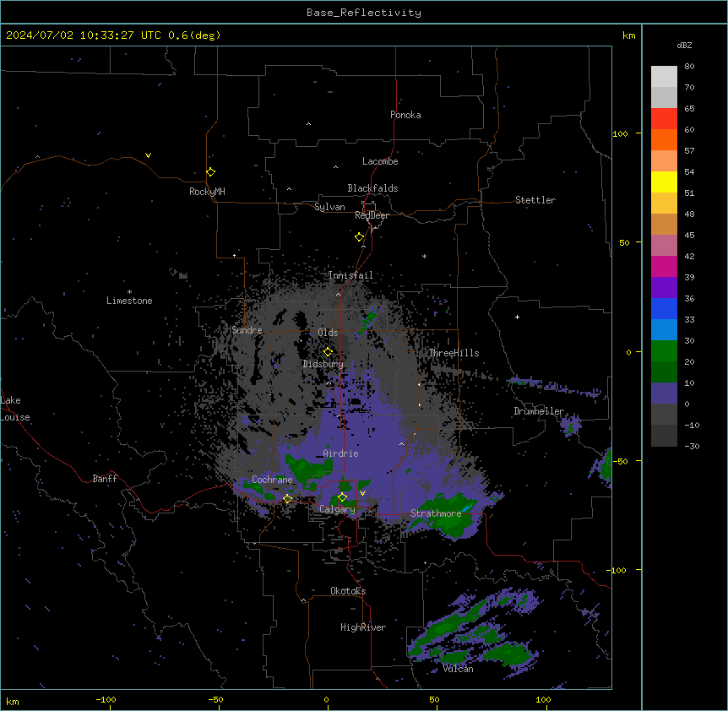728x711 pixels.
Task: Click the yellow diamond marker south of RedDeer
Action: pos(360,237)
